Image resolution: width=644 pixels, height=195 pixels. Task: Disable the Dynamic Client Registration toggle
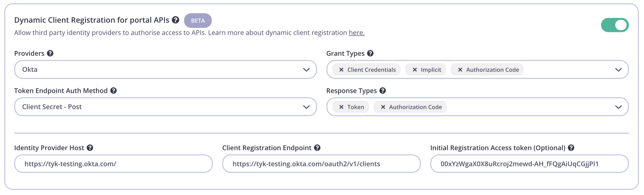(x=614, y=25)
